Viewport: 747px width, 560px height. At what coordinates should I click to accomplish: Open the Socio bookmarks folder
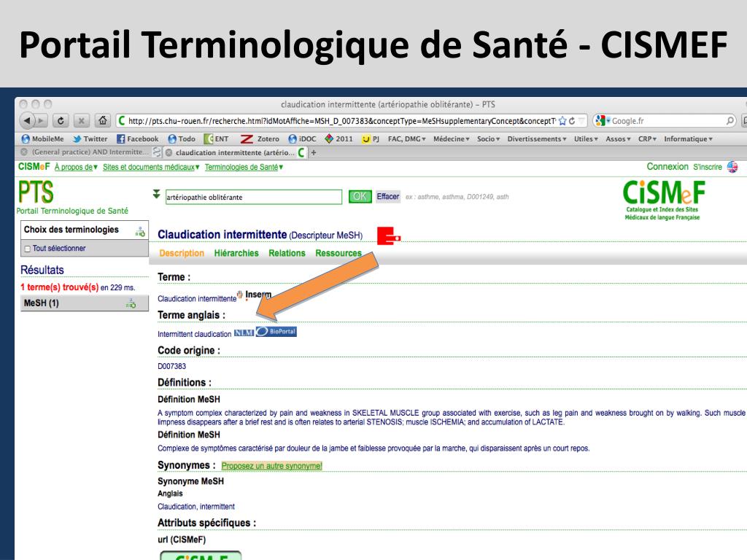488,139
